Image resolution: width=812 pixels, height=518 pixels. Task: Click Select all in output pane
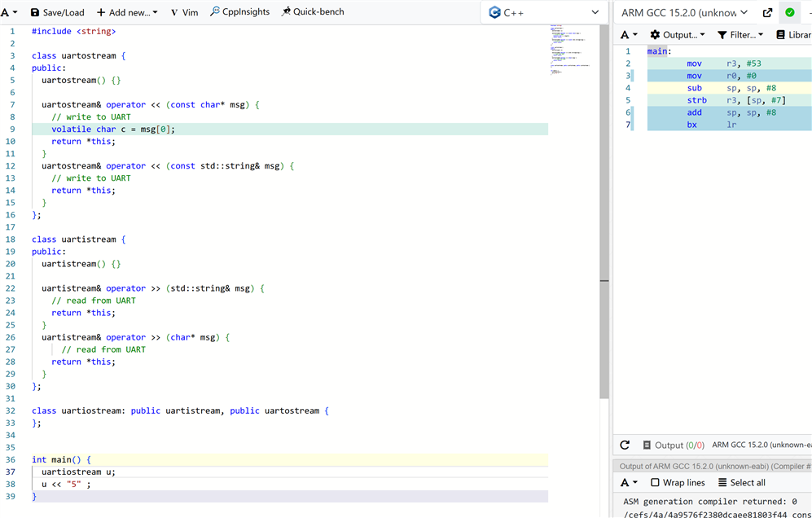coord(741,483)
